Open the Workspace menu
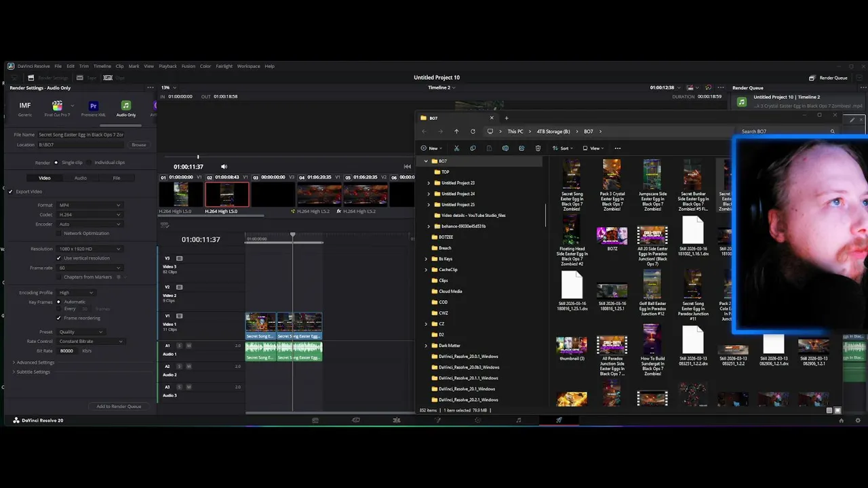The height and width of the screenshot is (488, 868). point(248,66)
